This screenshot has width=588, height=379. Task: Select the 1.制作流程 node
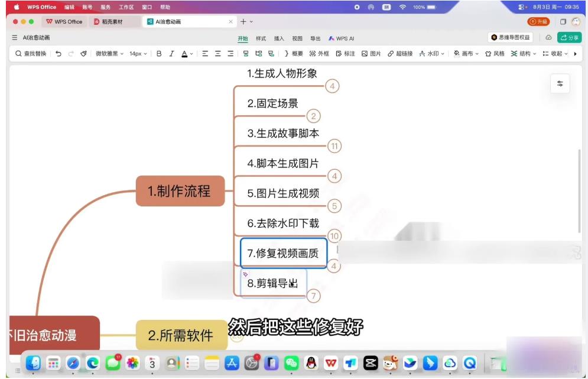180,191
